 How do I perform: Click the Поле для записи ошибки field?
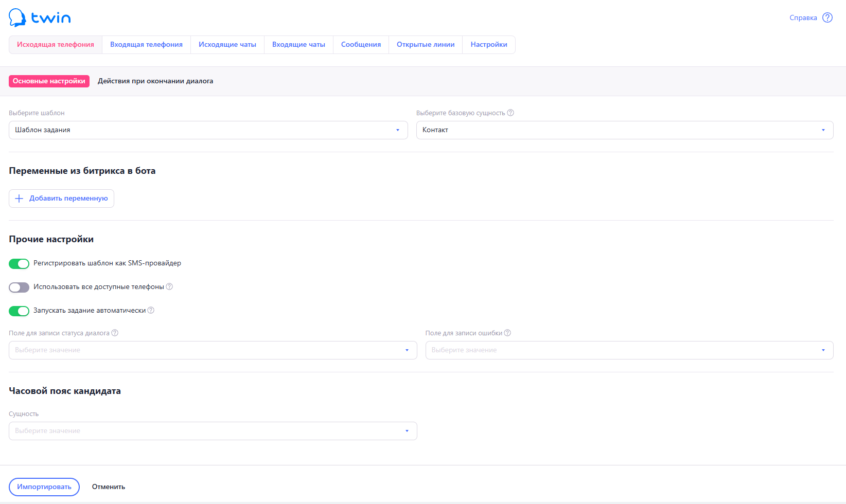(x=629, y=350)
